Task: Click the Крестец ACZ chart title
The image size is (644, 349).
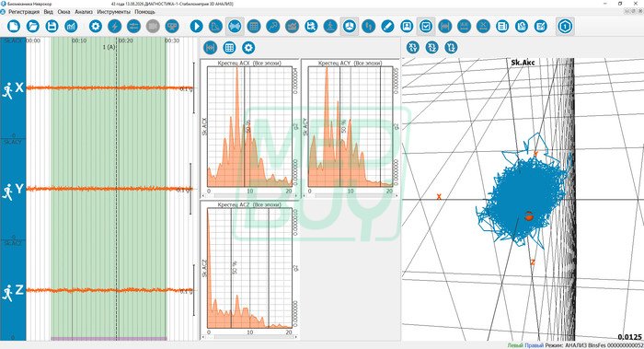Action: [x=249, y=204]
